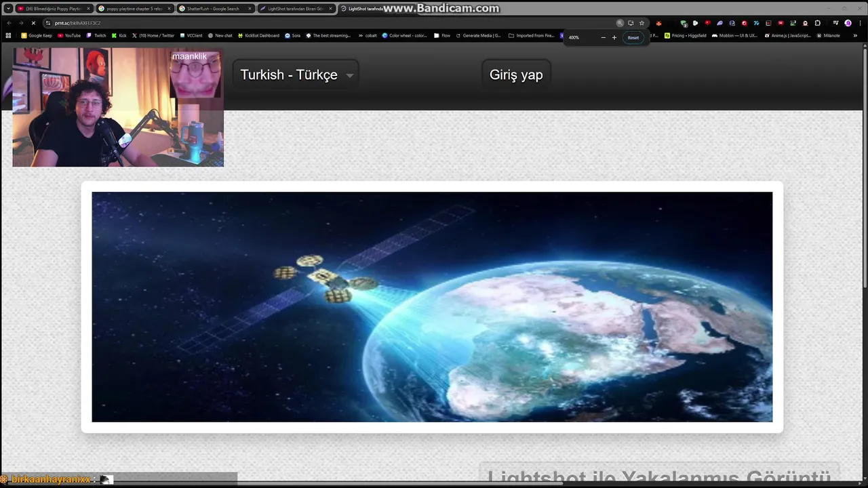The image size is (868, 488).
Task: Open the Pricing Higgsfield bookmark
Action: pos(685,35)
